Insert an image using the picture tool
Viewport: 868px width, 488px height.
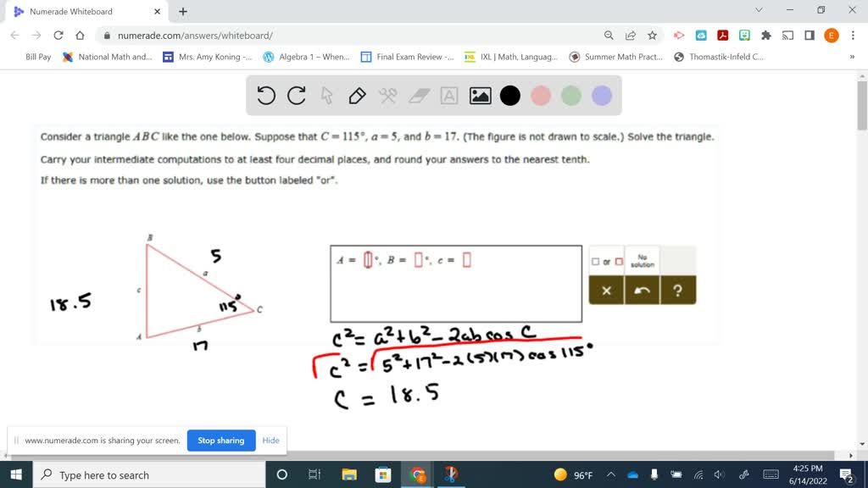click(x=480, y=95)
